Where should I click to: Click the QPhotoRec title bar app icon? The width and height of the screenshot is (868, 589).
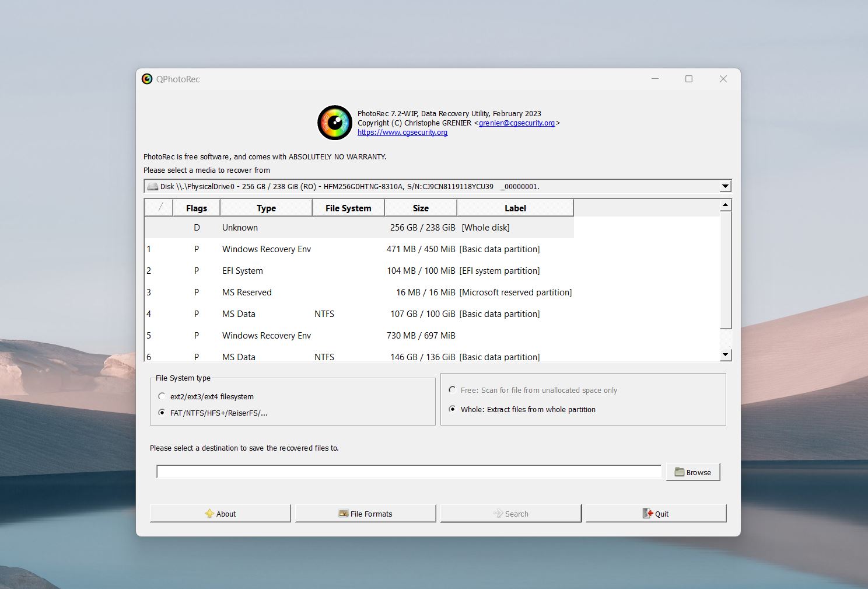click(147, 79)
